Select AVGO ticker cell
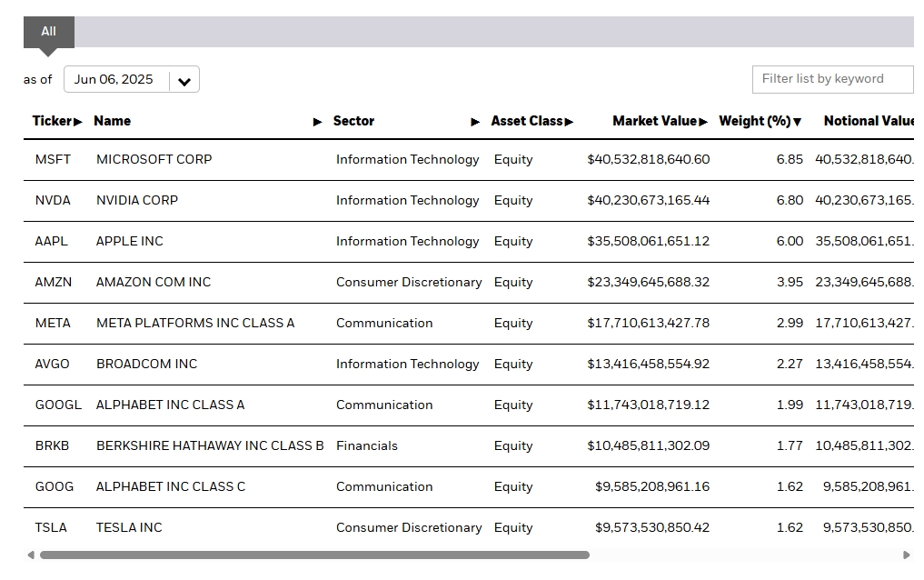This screenshot has height=580, width=924. tap(53, 365)
